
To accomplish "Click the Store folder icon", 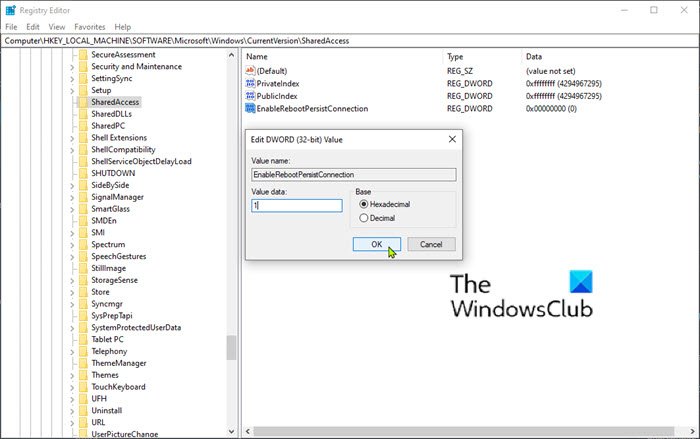I will [x=83, y=292].
